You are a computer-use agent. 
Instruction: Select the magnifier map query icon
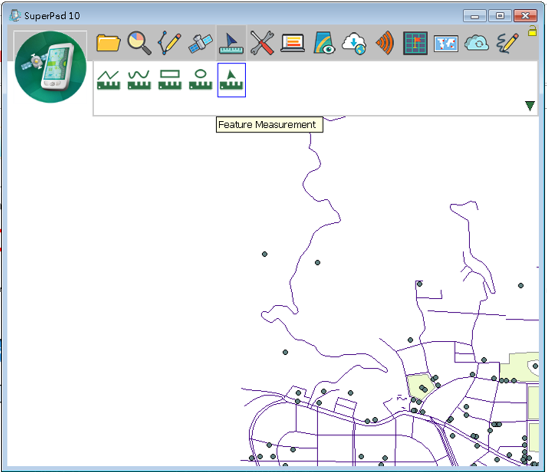139,43
